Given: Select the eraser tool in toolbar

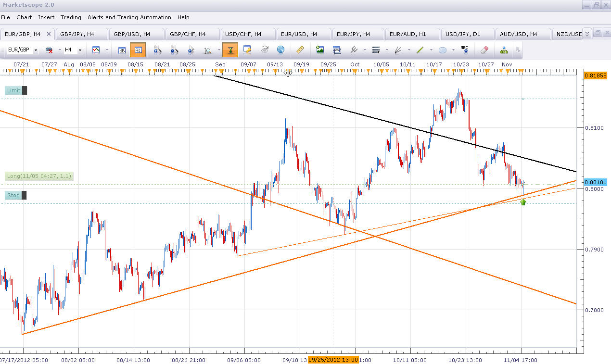Looking at the screenshot, I should tap(484, 50).
